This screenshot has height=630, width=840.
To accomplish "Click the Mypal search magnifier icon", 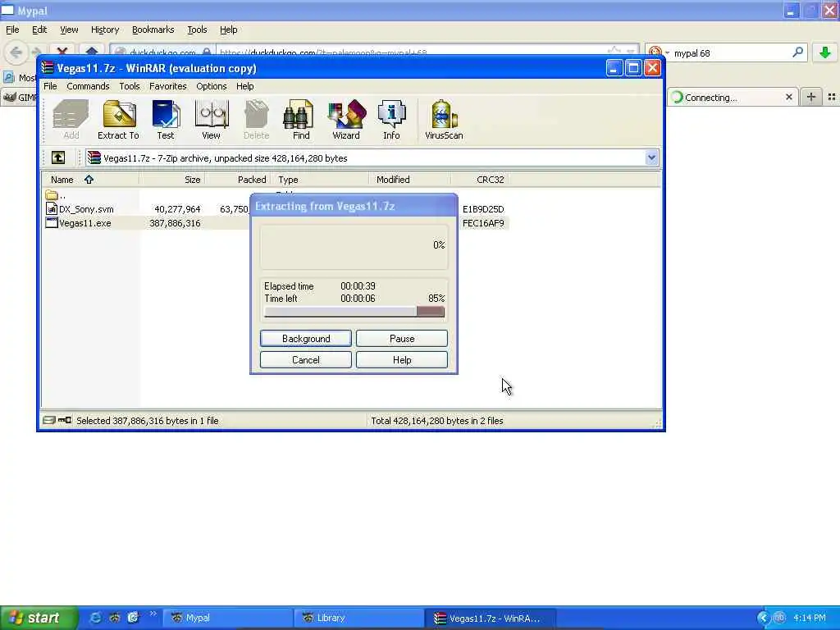I will click(x=797, y=52).
